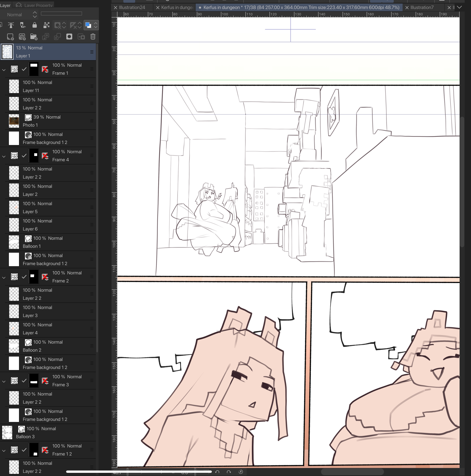Open the Normal blending mode dropdown

19,15
